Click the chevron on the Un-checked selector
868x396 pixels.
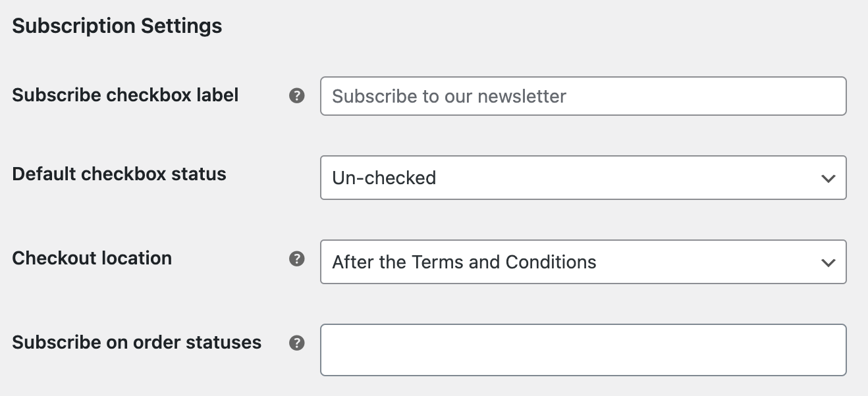[x=829, y=178]
